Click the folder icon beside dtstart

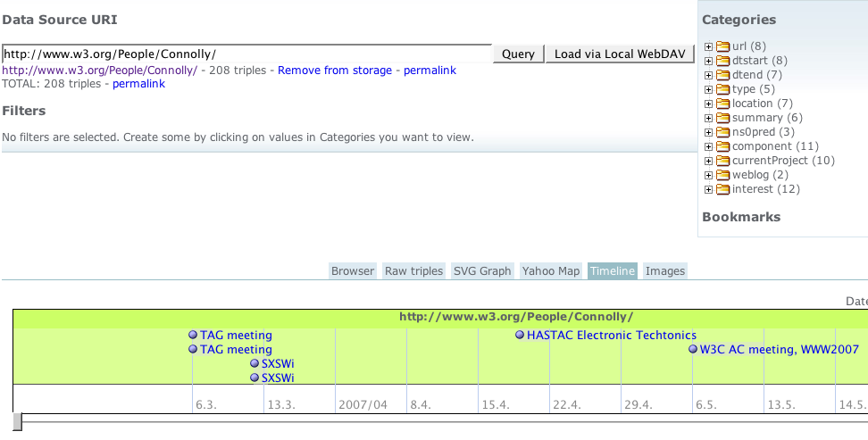(x=723, y=61)
